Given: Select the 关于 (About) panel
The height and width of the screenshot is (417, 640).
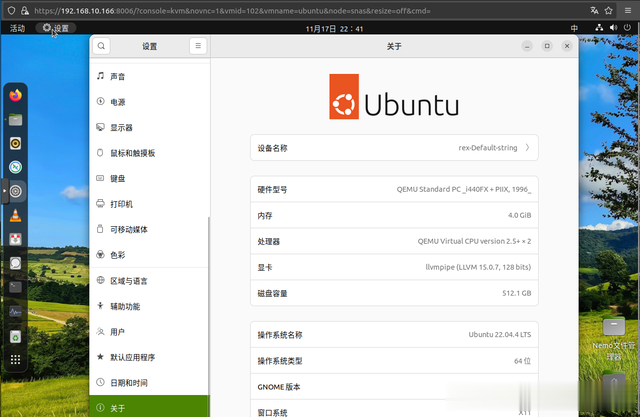Looking at the screenshot, I should pos(149,406).
